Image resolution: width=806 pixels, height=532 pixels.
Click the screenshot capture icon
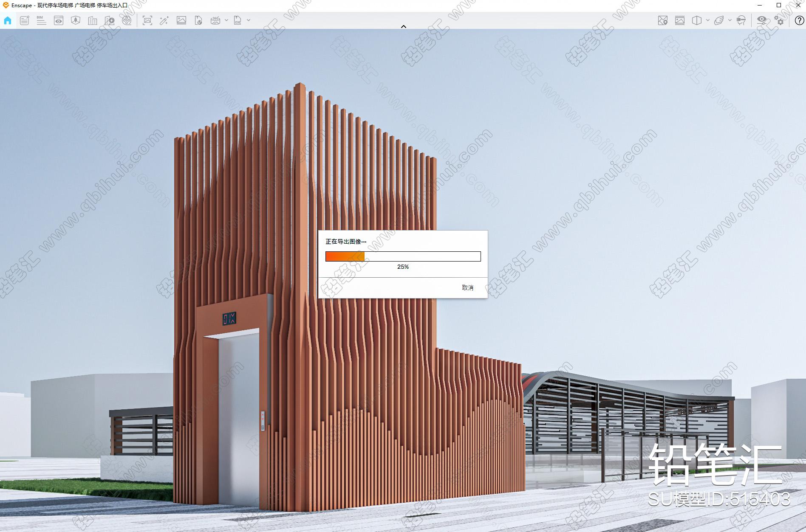147,20
